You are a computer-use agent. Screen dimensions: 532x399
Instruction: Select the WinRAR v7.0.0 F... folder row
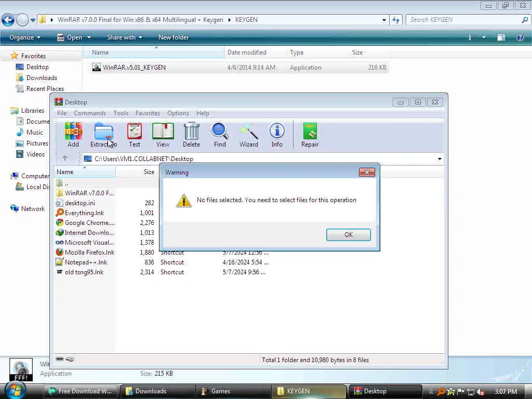coord(85,193)
